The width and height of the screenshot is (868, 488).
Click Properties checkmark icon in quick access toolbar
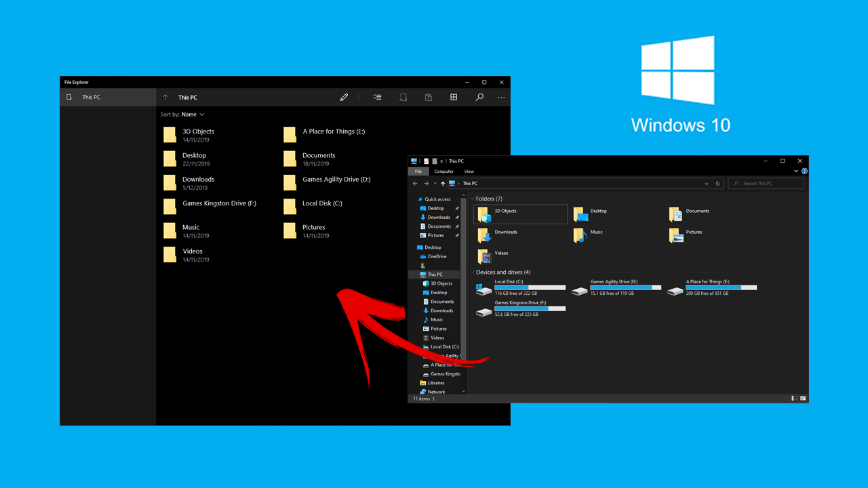(x=427, y=161)
